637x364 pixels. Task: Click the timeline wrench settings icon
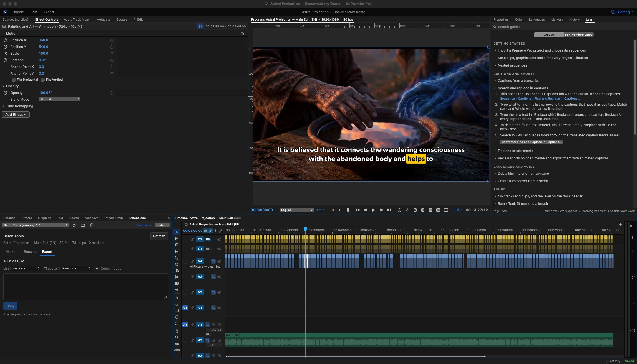coord(220,231)
